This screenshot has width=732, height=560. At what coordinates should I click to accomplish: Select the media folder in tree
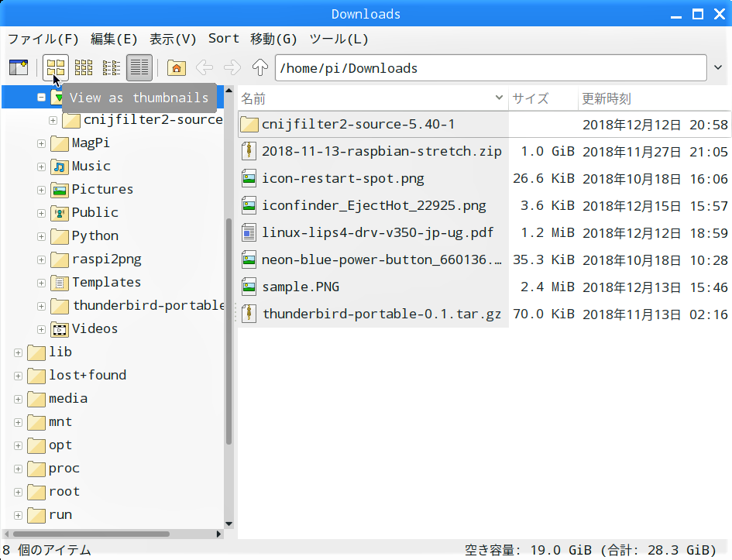coord(57,399)
